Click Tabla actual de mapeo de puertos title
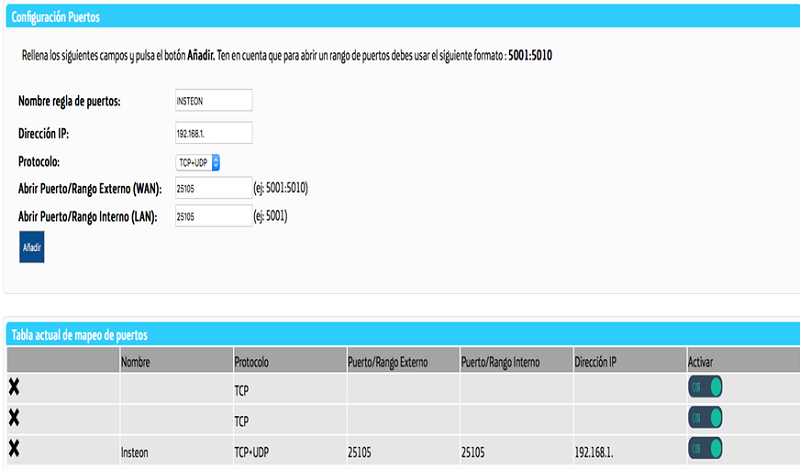The height and width of the screenshot is (470, 800). coord(80,335)
